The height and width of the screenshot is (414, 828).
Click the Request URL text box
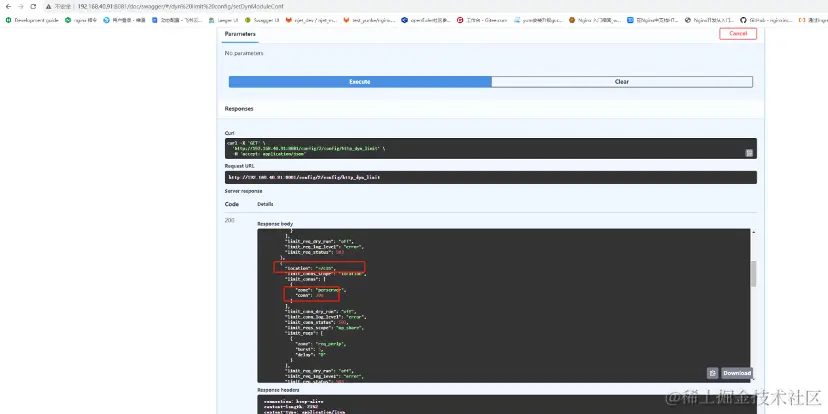pyautogui.click(x=491, y=177)
